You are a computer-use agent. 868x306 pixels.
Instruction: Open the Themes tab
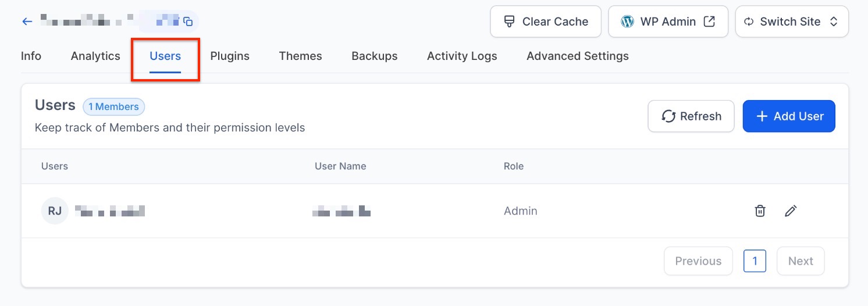pos(300,56)
